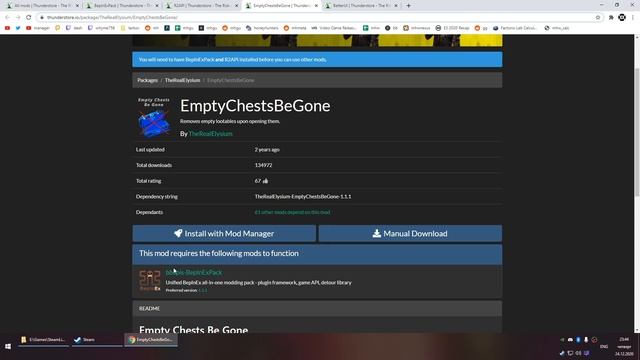Click the Manual Download button
640x360 pixels.
pos(410,233)
